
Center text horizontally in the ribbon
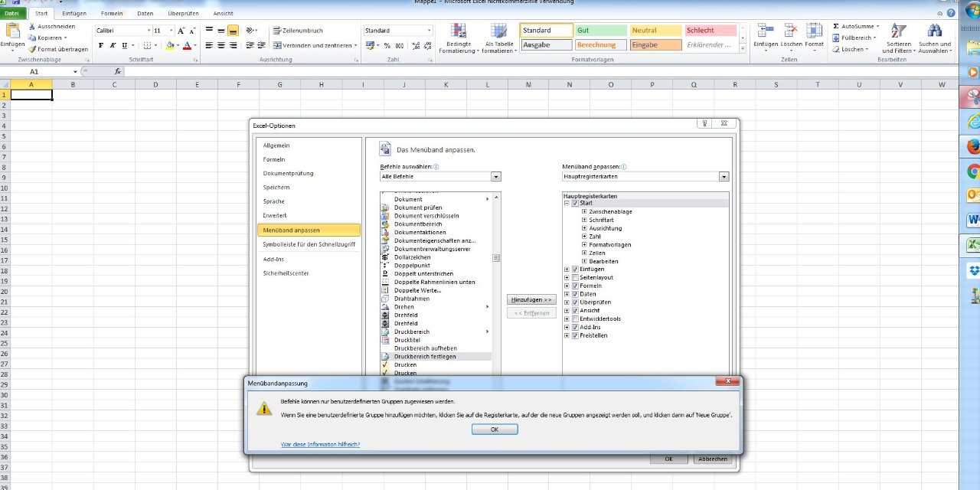click(221, 45)
